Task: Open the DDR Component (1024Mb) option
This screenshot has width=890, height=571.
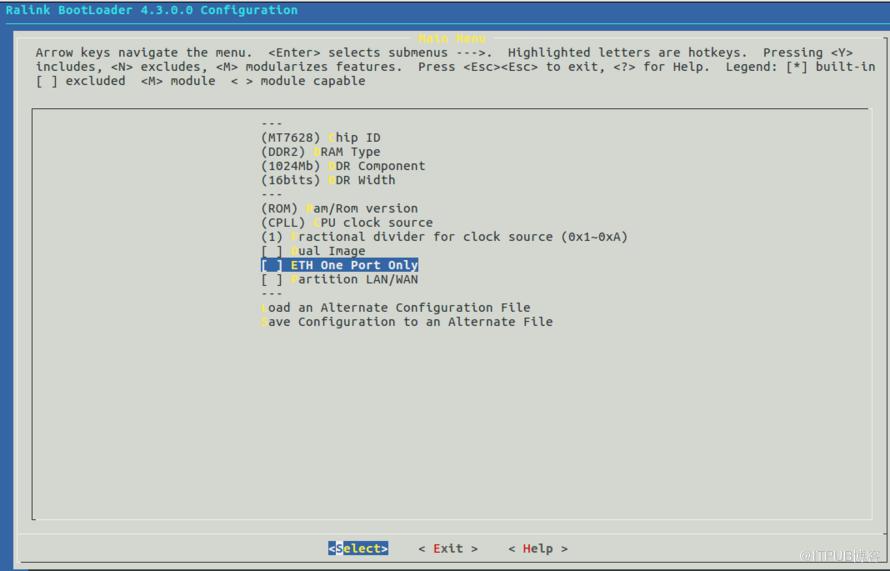Action: pos(343,166)
